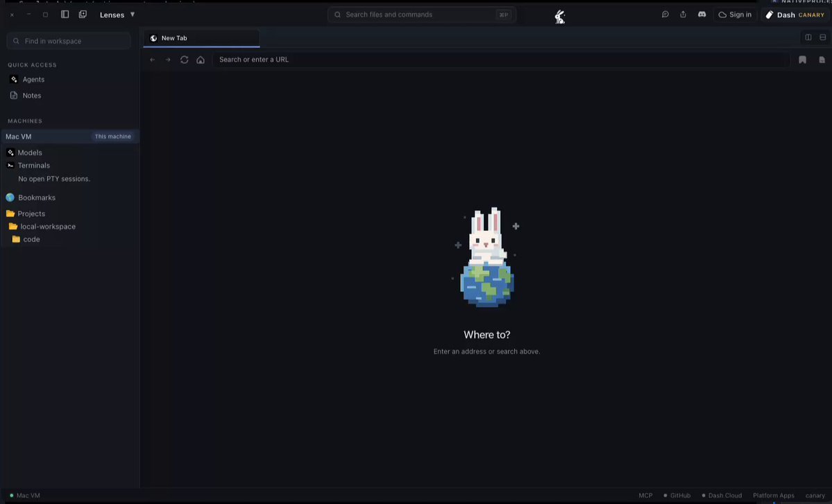
Task: Toggle split horizontal layout icon
Action: click(822, 37)
